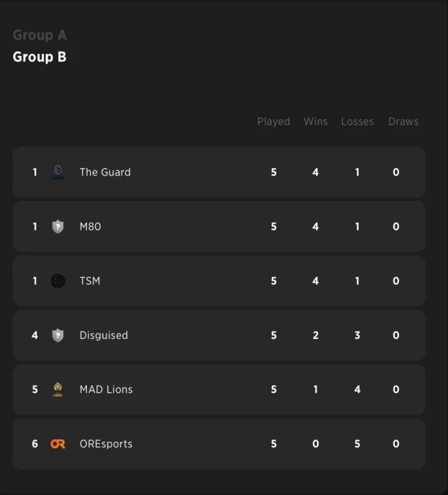The height and width of the screenshot is (495, 448).
Task: Click the OREsports standings row
Action: [x=219, y=444]
